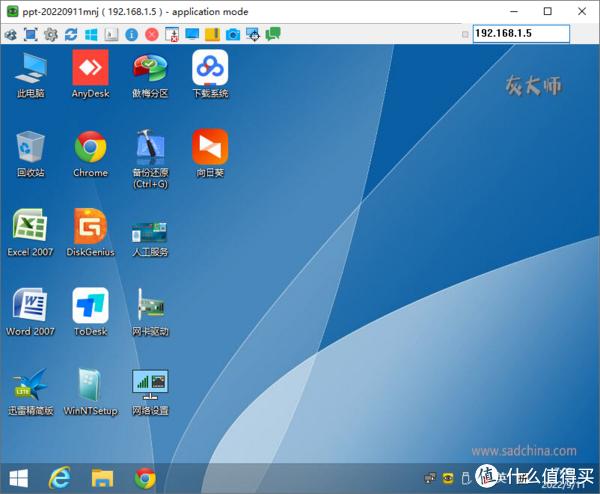Send Windows Start key via toolbar
This screenshot has width=600, height=494.
coord(91,35)
